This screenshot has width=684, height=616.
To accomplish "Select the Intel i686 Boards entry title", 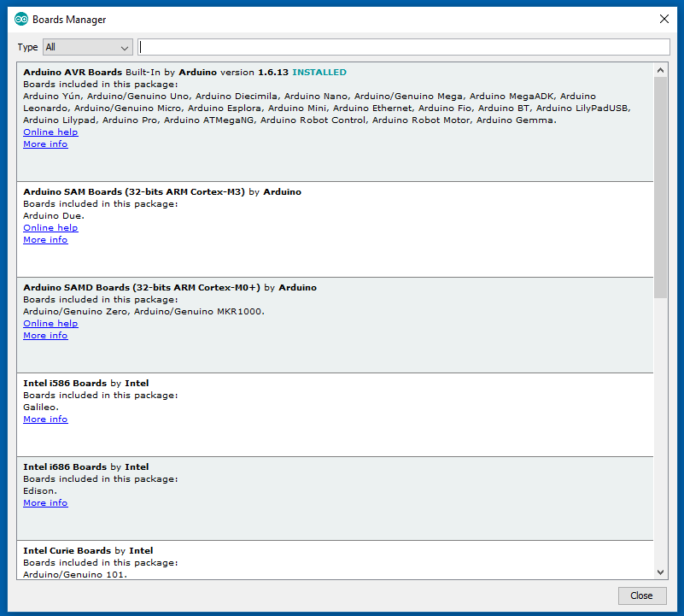I will [x=65, y=466].
